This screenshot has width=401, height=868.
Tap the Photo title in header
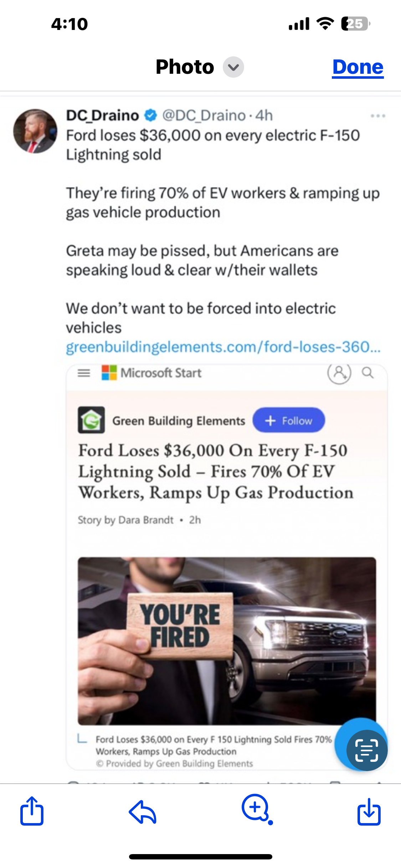coord(185,67)
